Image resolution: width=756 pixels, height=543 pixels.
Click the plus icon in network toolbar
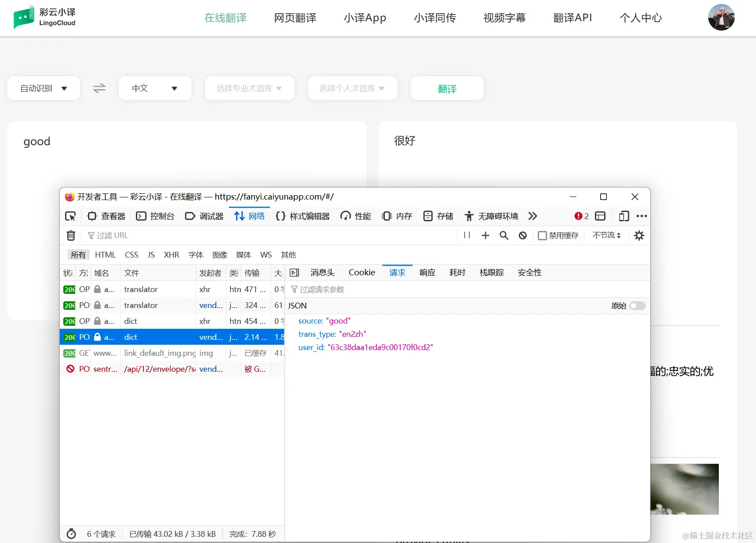[486, 235]
